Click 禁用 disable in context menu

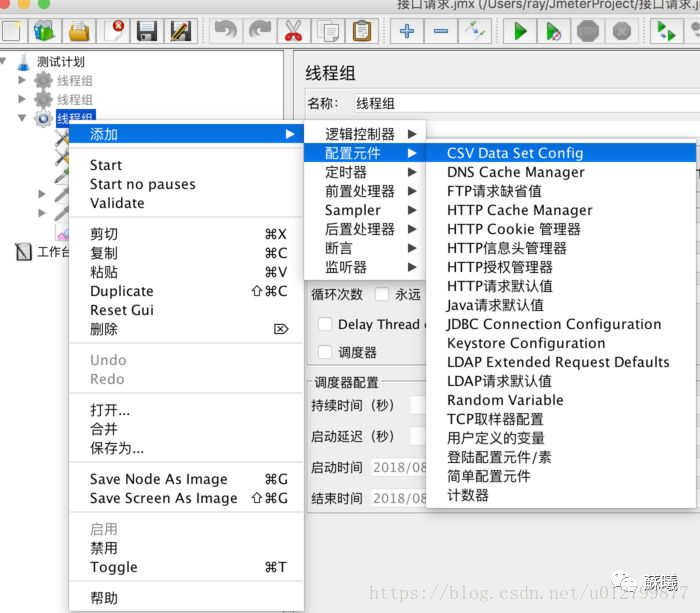coord(187,548)
